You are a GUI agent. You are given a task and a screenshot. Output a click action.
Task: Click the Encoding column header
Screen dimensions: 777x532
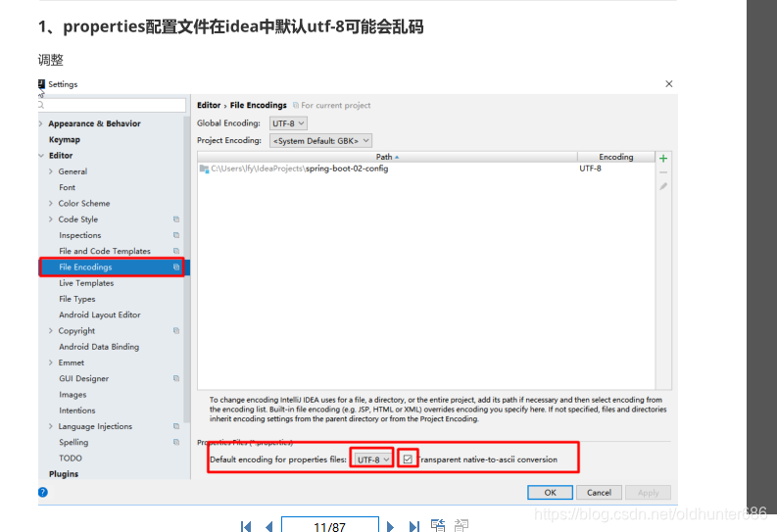point(616,157)
